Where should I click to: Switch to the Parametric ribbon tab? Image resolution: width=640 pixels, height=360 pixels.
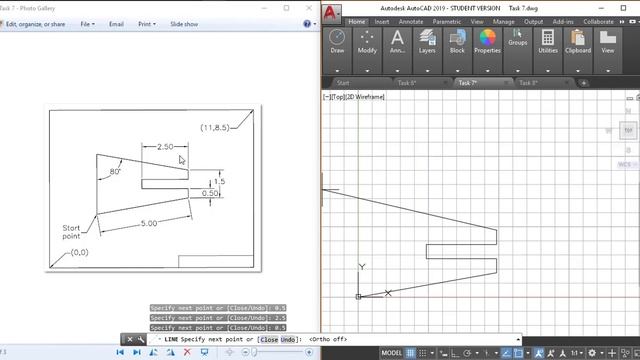447,22
